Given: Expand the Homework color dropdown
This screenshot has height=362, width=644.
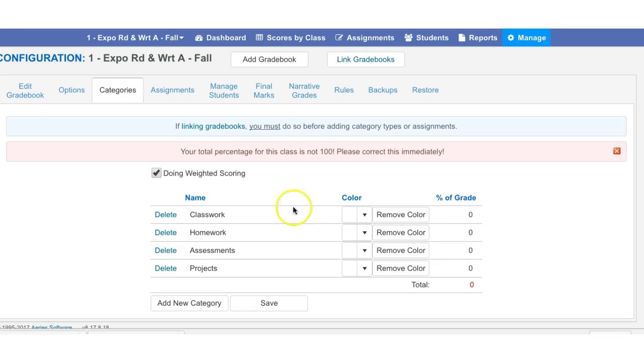Looking at the screenshot, I should pyautogui.click(x=364, y=233).
